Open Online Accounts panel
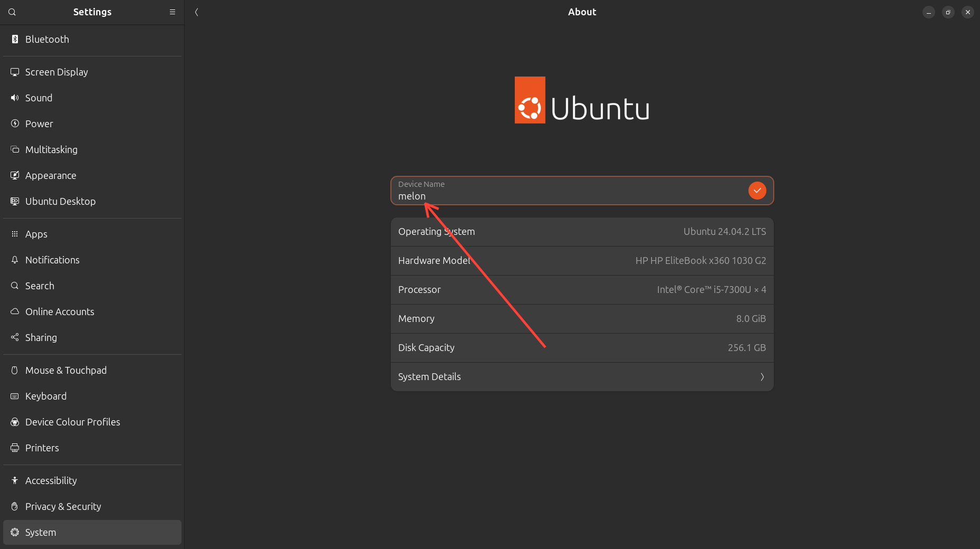980x549 pixels. pyautogui.click(x=60, y=311)
